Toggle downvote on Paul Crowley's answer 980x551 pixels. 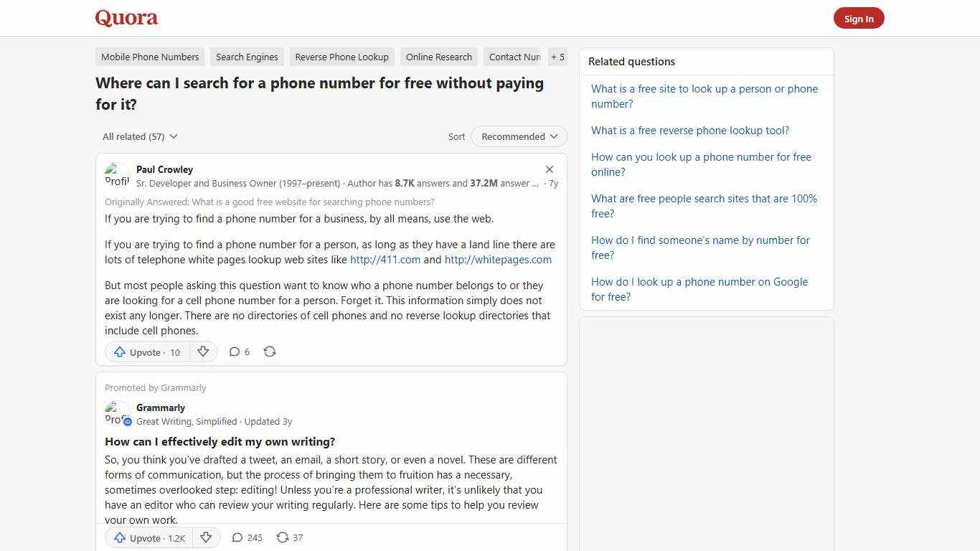tap(203, 352)
